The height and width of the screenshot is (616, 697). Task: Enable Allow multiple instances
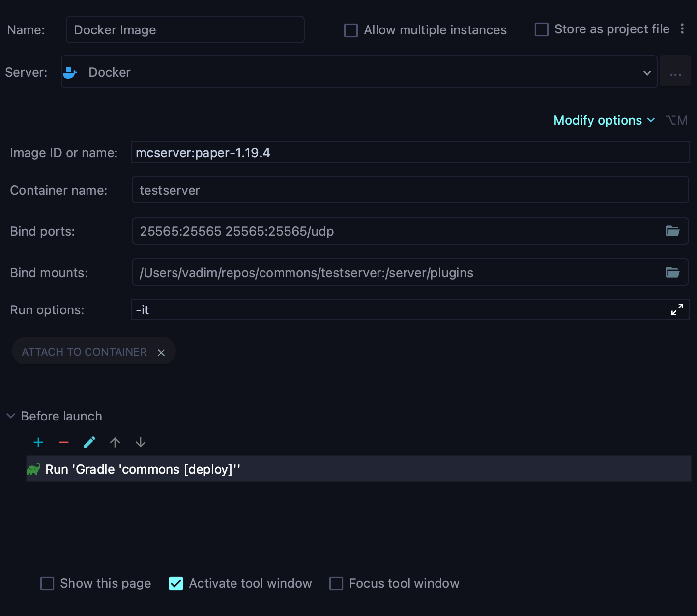click(x=351, y=30)
